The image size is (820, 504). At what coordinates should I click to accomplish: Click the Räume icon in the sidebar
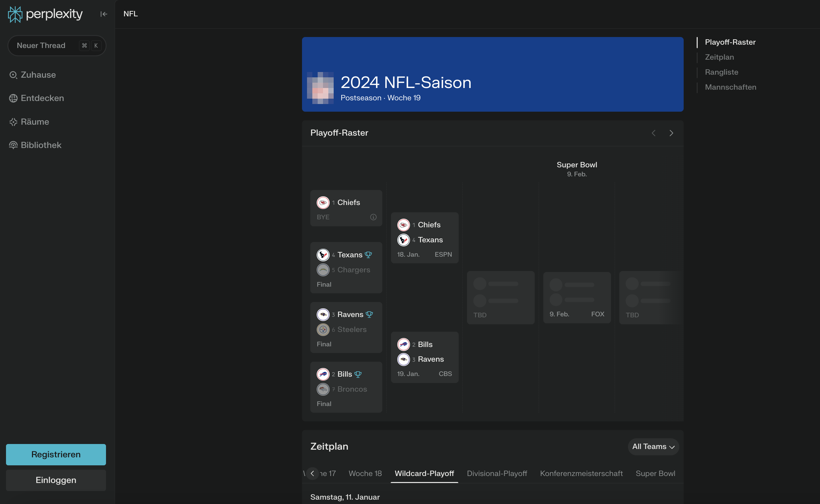coord(13,122)
